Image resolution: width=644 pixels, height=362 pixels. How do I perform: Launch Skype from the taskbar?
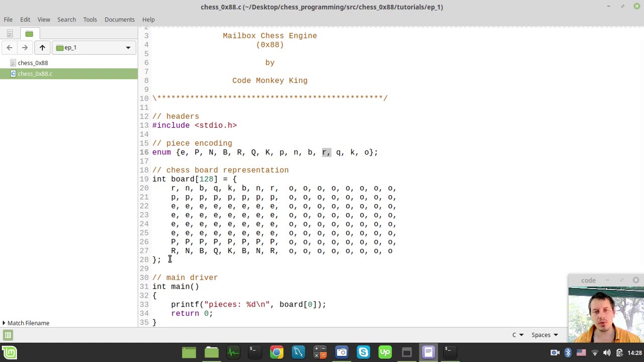(x=363, y=352)
